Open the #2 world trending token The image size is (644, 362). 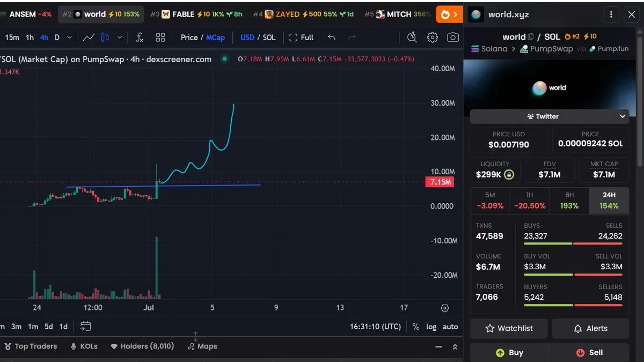[x=101, y=14]
